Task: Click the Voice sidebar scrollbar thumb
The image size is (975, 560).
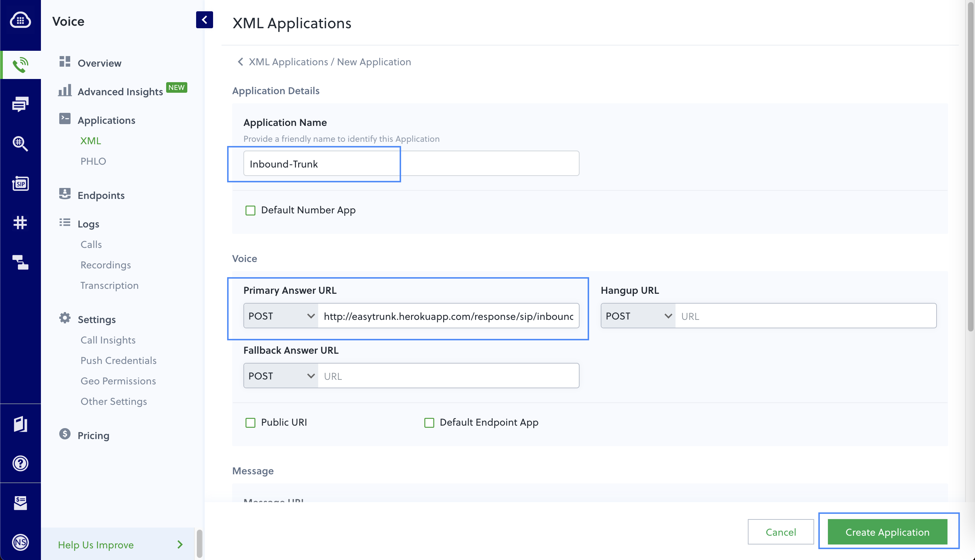Action: tap(199, 544)
